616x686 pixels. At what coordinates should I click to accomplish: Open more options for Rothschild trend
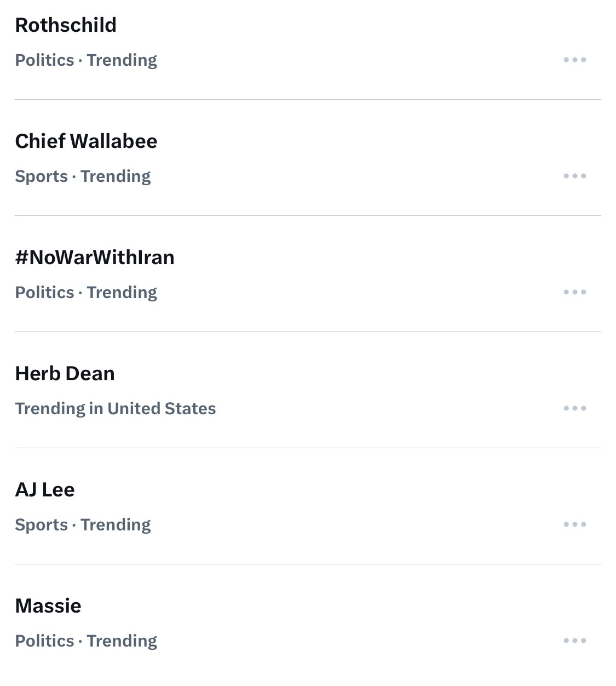(x=574, y=60)
